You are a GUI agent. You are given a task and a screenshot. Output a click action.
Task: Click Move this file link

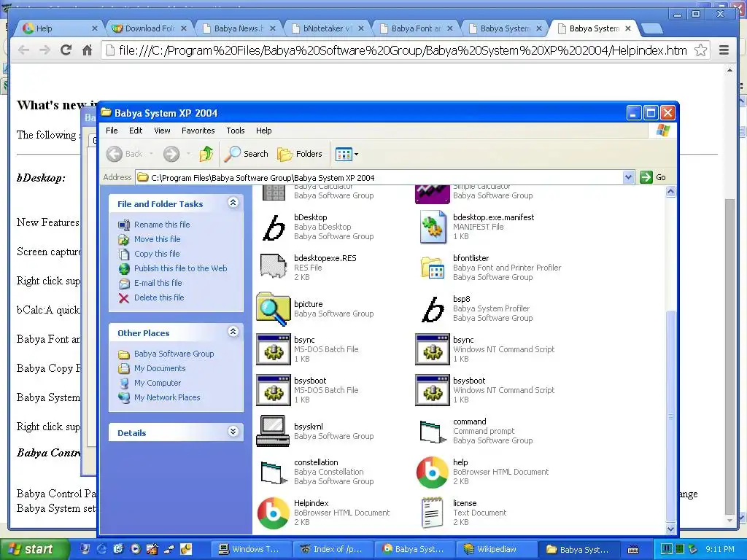click(158, 239)
